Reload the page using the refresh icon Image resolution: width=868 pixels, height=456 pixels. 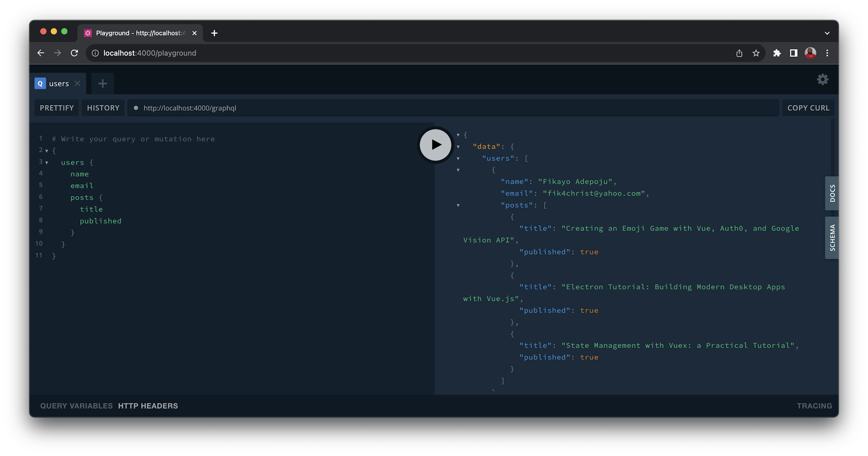coord(74,53)
